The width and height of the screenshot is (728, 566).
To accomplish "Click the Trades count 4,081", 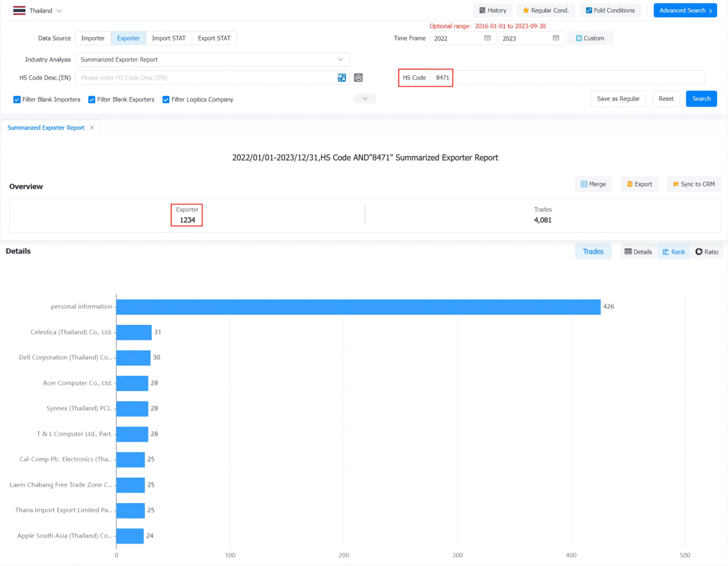I will 543,220.
